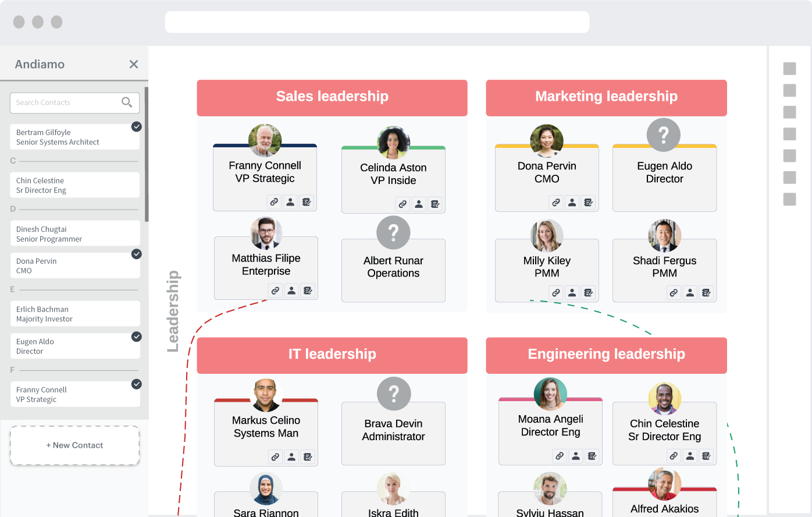
Task: Click the magnifier icon in Search Contacts
Action: 127,102
